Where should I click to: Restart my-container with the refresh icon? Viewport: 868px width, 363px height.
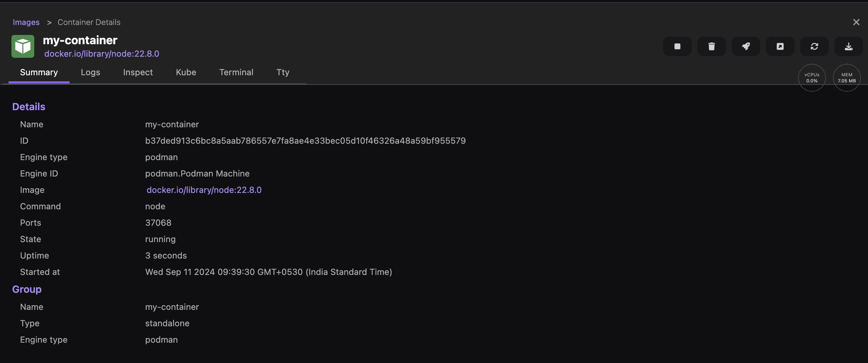click(814, 46)
